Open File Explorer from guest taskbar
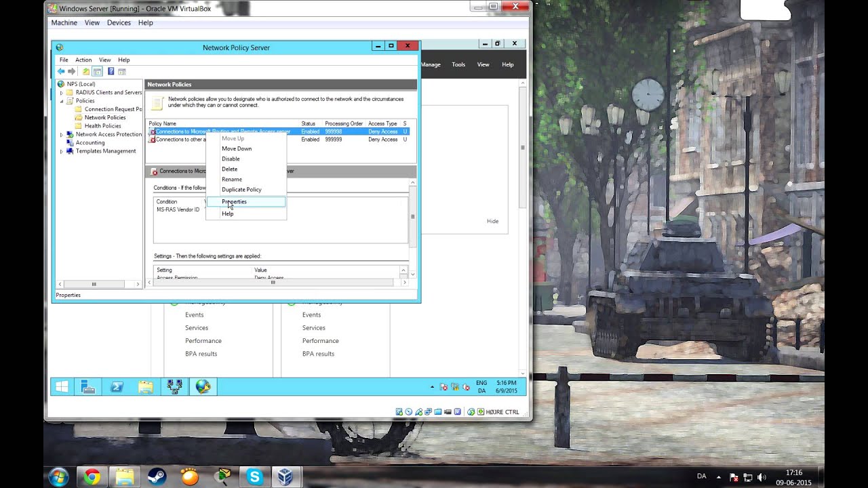This screenshot has width=868, height=488. click(145, 386)
